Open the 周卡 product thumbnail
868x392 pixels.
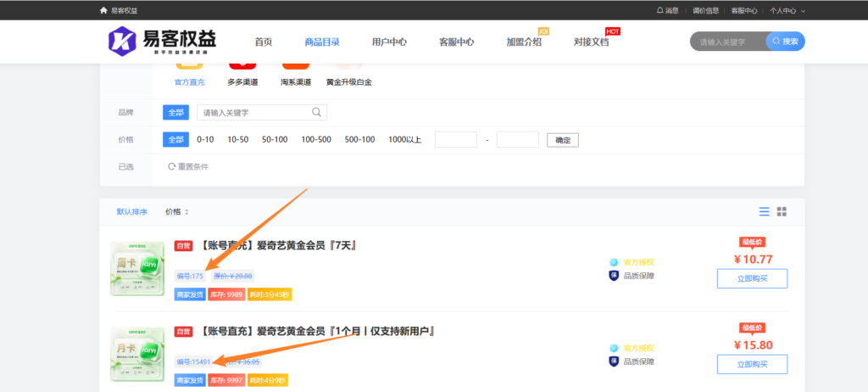(x=137, y=269)
